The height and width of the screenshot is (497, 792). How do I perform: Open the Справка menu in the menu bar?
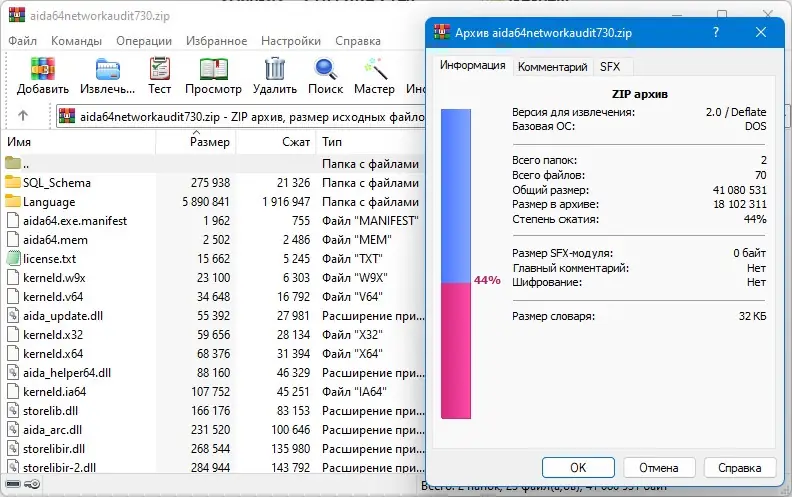pyautogui.click(x=358, y=41)
